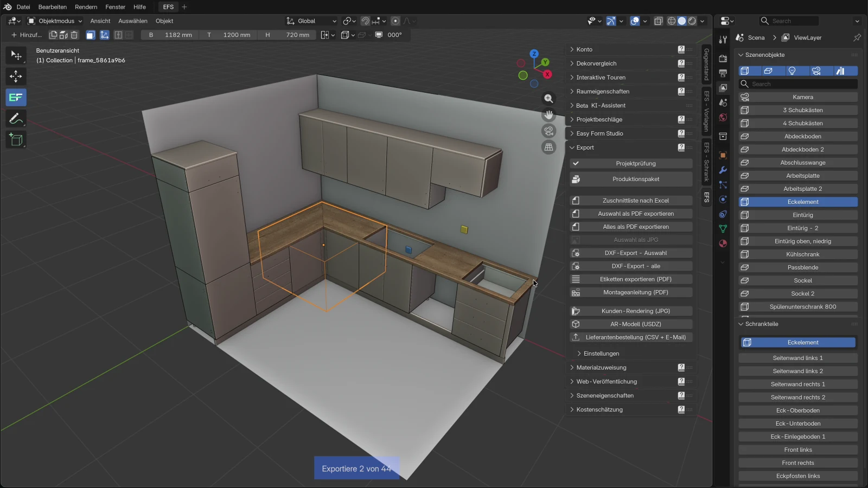
Task: Open help for the Konto panel
Action: pyautogui.click(x=681, y=49)
